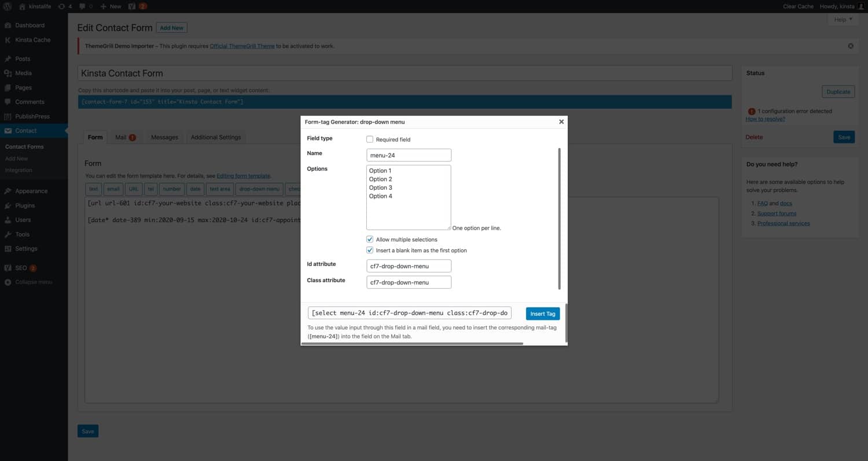Disable Allow multiple selections
The image size is (868, 461).
370,239
